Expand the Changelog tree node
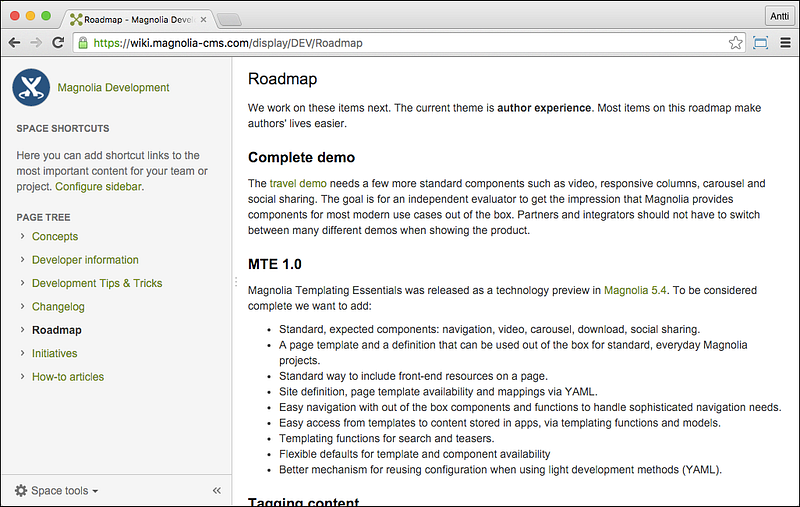This screenshot has width=800, height=507. point(22,307)
